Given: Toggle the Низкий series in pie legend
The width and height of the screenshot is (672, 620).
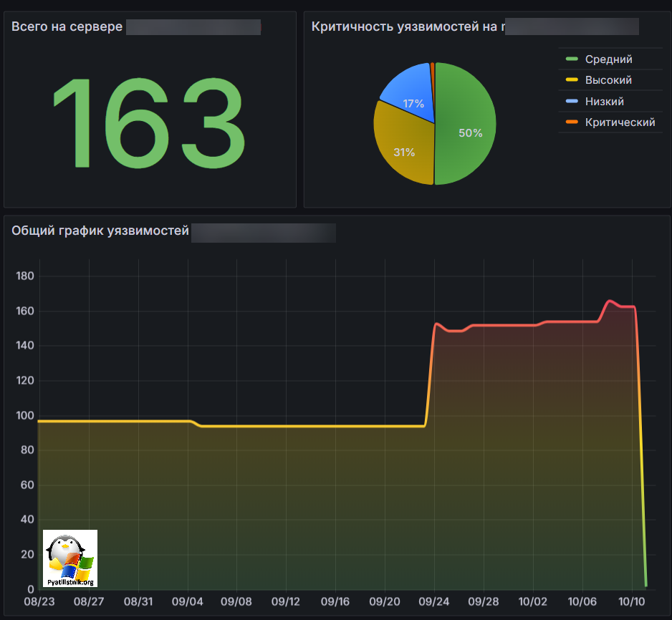Looking at the screenshot, I should pyautogui.click(x=604, y=102).
